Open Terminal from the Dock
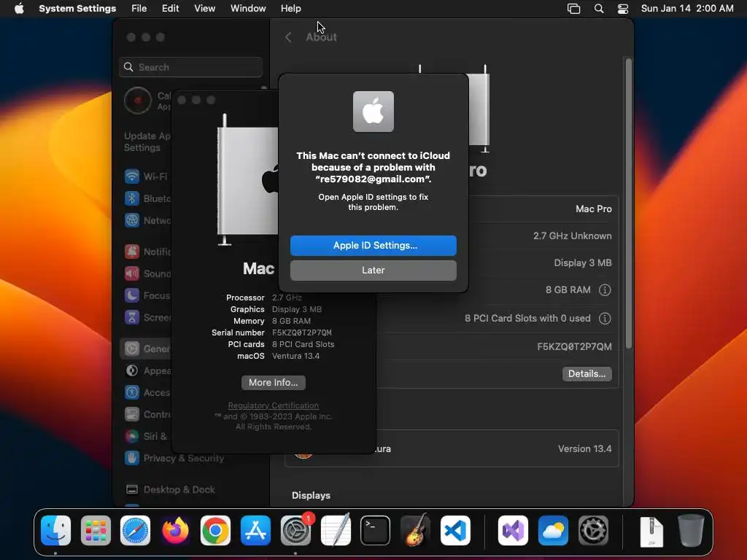 376,530
